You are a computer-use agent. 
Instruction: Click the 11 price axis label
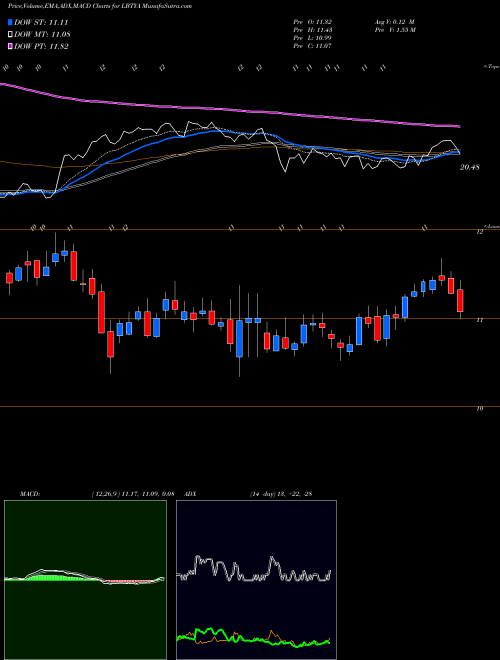pos(480,320)
